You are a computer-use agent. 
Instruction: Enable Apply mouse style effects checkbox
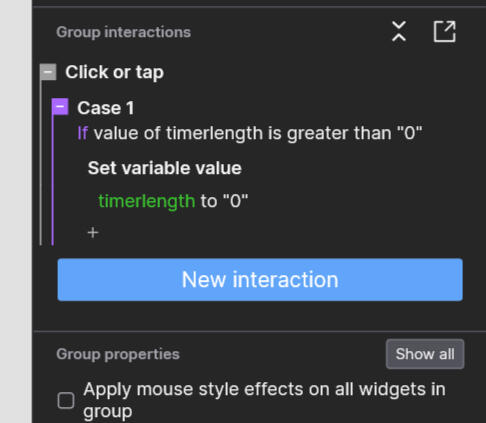66,400
